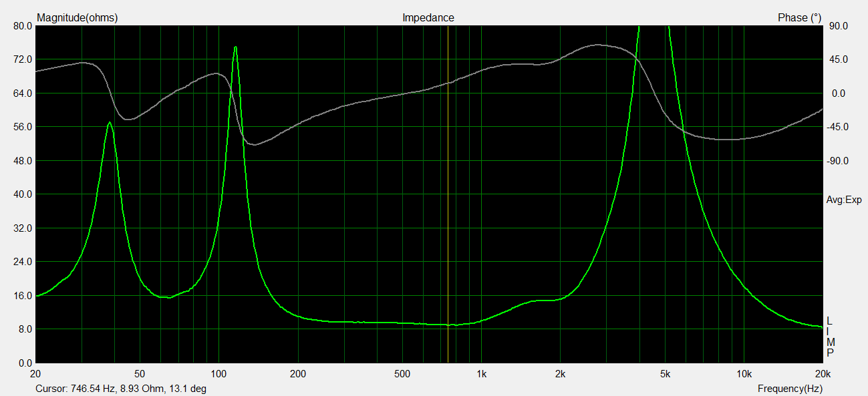Screen dimensions: 868x396
Task: Click the "Avg:Exp" indicator on the right
Action: click(x=843, y=200)
